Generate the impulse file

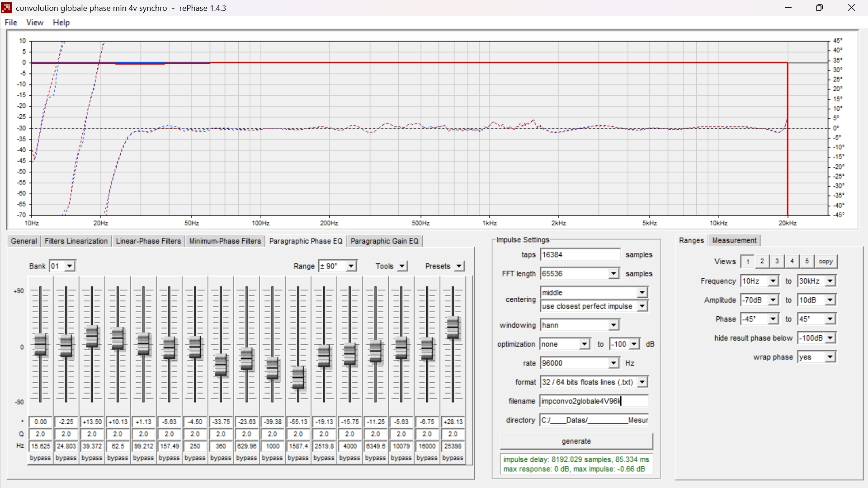point(576,441)
